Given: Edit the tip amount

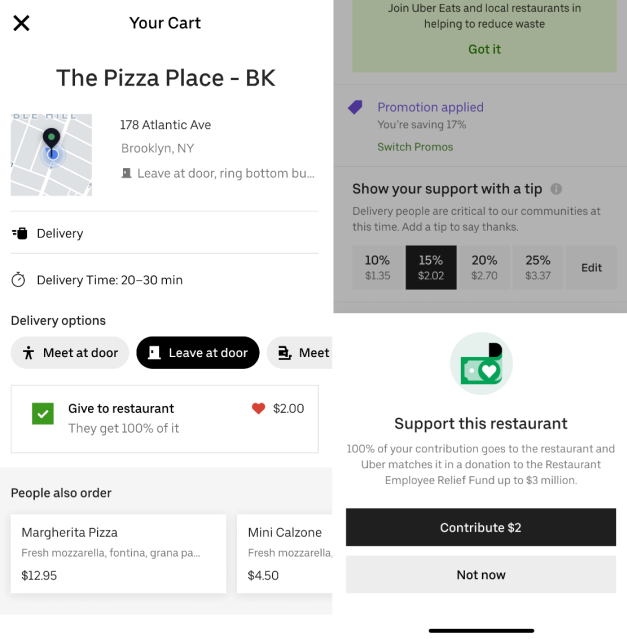Looking at the screenshot, I should coord(592,267).
